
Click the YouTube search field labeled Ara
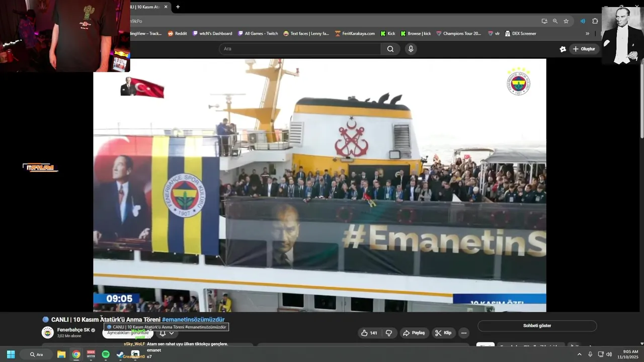coord(300,49)
